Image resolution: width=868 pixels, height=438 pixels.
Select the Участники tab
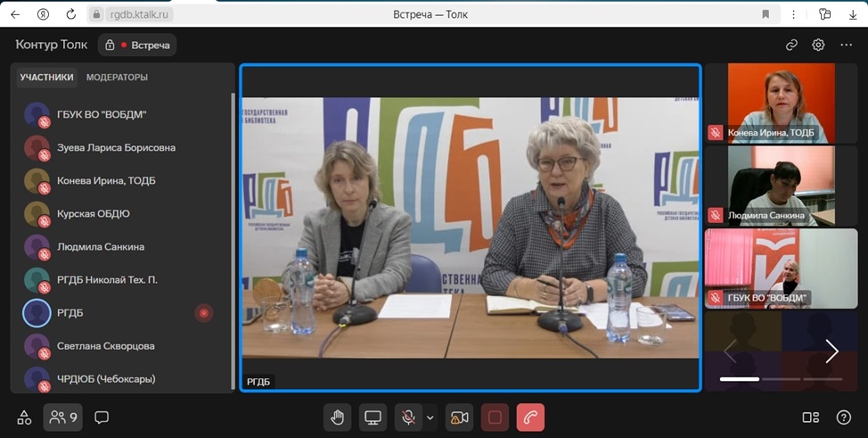tap(47, 78)
